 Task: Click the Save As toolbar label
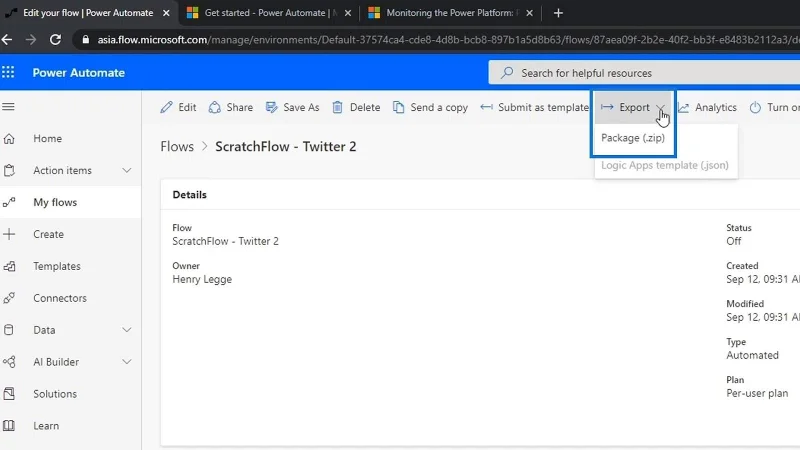click(x=301, y=107)
